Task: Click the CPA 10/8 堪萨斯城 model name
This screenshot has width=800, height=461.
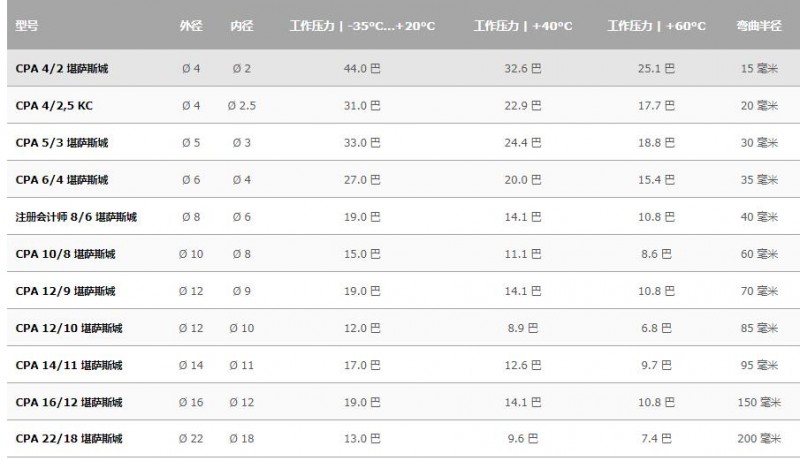Action: (65, 254)
